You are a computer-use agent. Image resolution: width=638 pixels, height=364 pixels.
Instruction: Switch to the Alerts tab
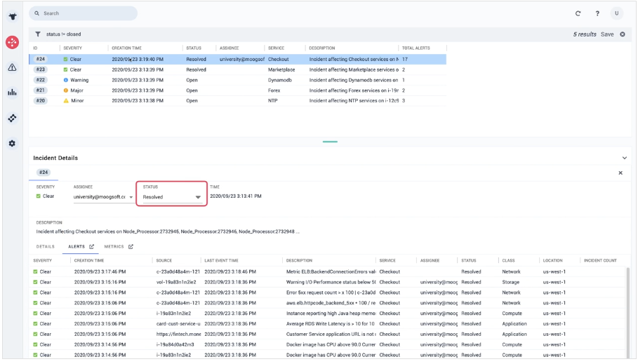77,246
